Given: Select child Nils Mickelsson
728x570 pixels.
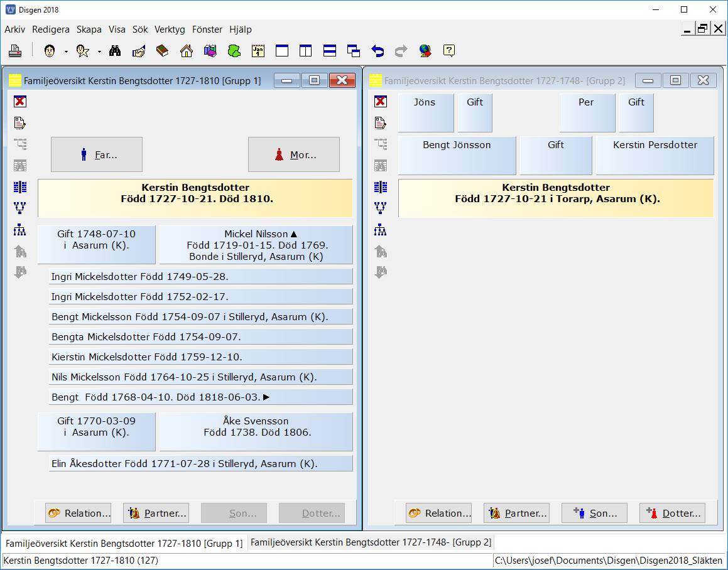Looking at the screenshot, I should 201,377.
